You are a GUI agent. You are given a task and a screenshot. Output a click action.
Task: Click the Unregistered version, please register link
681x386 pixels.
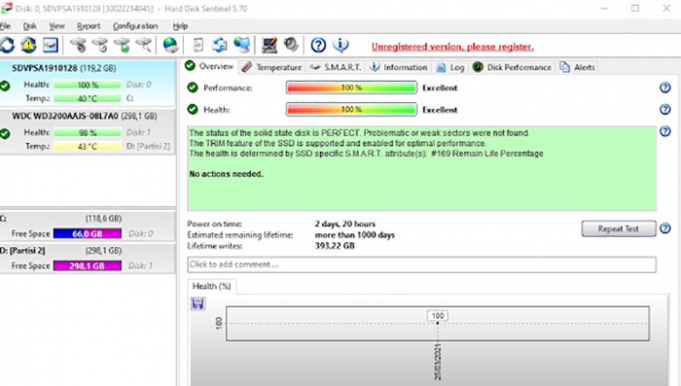coord(453,46)
